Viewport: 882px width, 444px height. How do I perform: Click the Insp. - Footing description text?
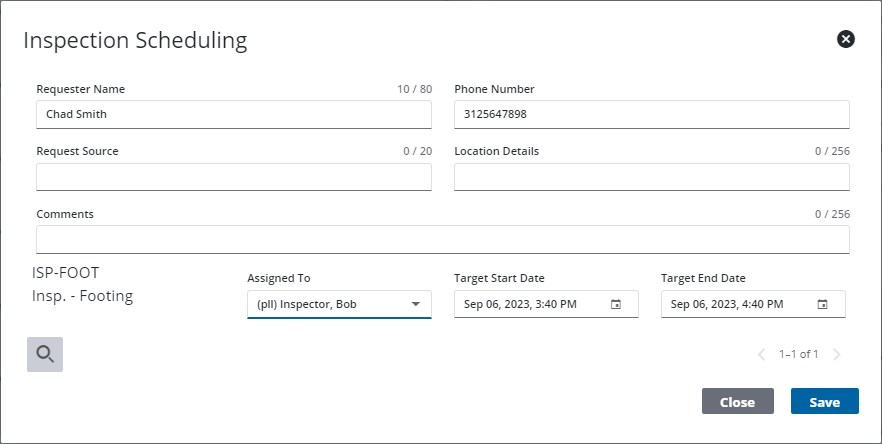[x=83, y=296]
